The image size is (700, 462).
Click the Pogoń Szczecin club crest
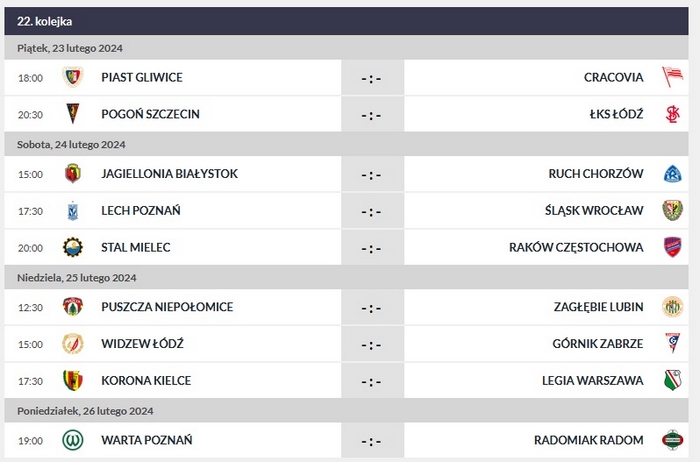click(72, 114)
